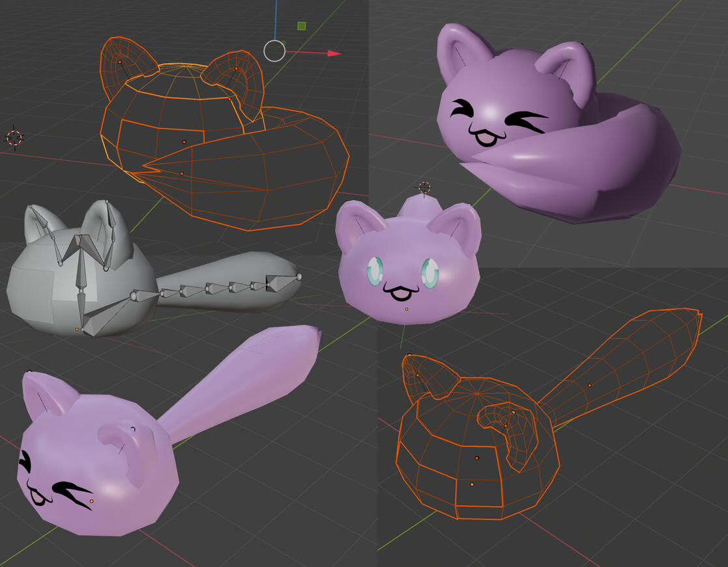Click the teal-eyed cat's left eye
Viewport: 728px width, 567px height.
click(376, 270)
